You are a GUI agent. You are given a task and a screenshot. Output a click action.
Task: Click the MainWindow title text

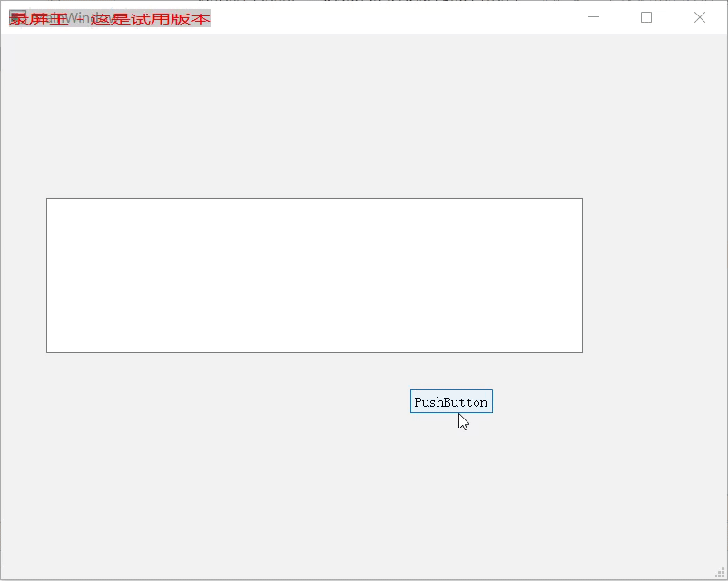(x=72, y=18)
